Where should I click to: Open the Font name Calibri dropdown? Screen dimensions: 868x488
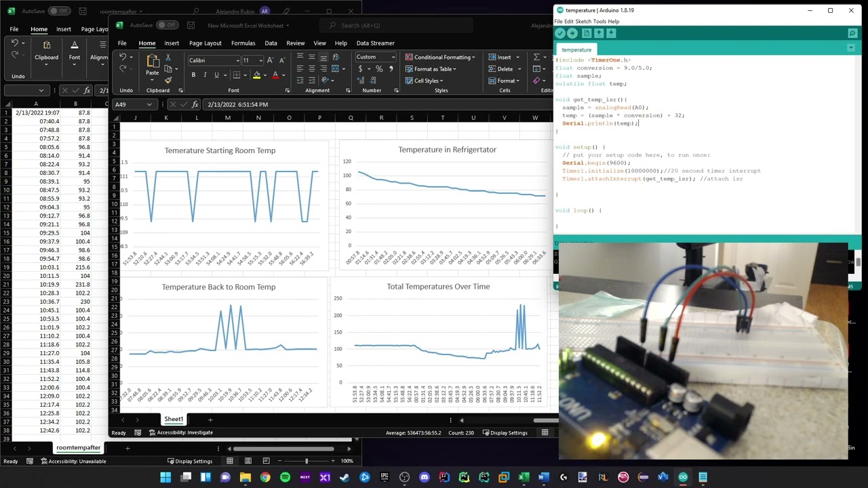pyautogui.click(x=237, y=60)
